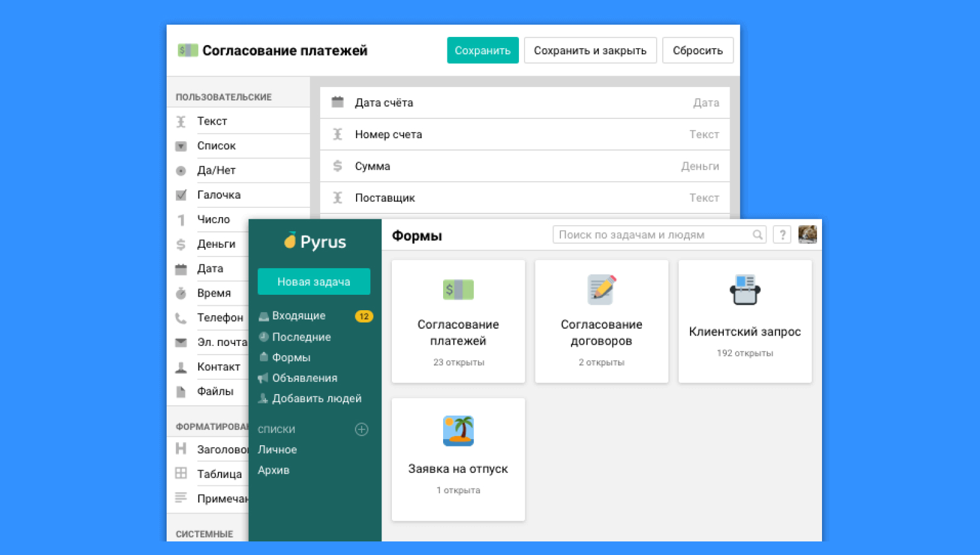This screenshot has width=980, height=555.
Task: Click text icon of Номер счета row
Action: 338,134
